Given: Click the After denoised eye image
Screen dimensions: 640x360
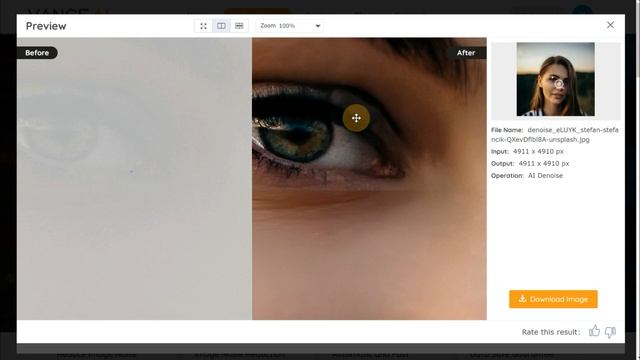Looking at the screenshot, I should coord(369,179).
